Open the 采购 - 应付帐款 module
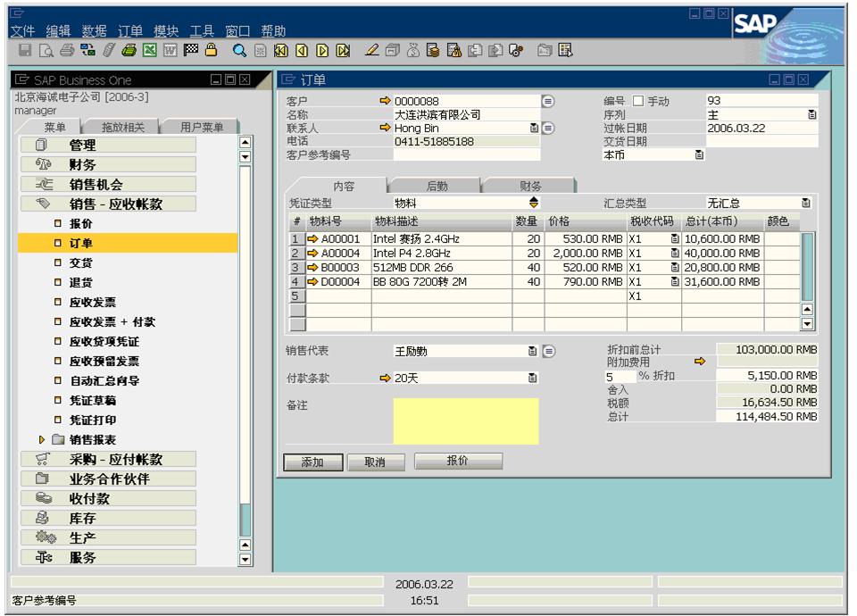This screenshot has width=857, height=616. [x=108, y=459]
